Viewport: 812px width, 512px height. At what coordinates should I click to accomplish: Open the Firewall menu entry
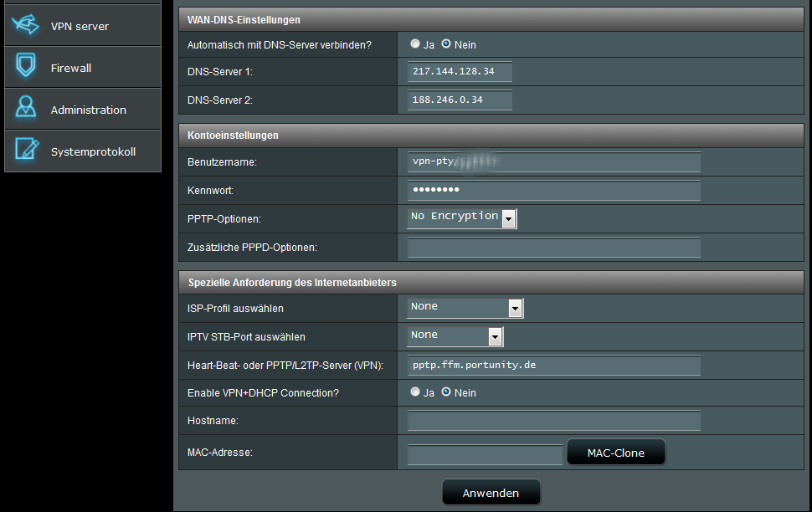click(71, 68)
